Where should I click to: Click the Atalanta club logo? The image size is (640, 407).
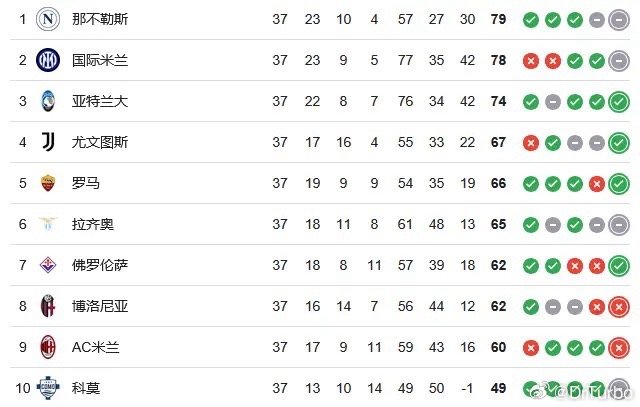[x=48, y=101]
